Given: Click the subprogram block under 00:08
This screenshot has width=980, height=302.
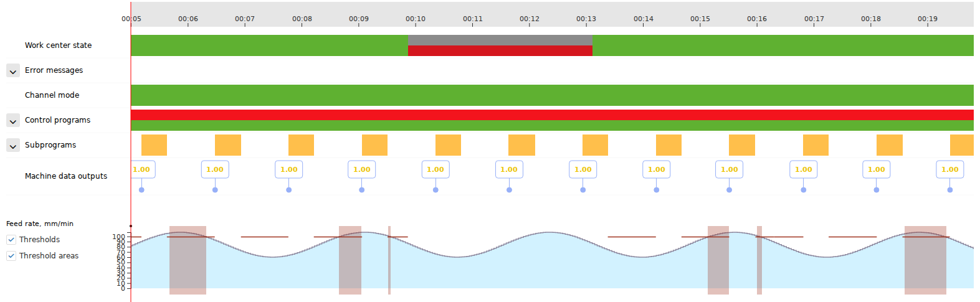Looking at the screenshot, I should [x=301, y=145].
